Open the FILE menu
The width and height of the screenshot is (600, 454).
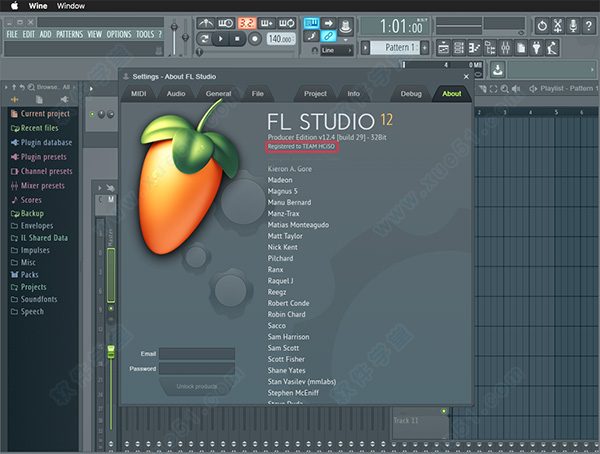point(12,34)
